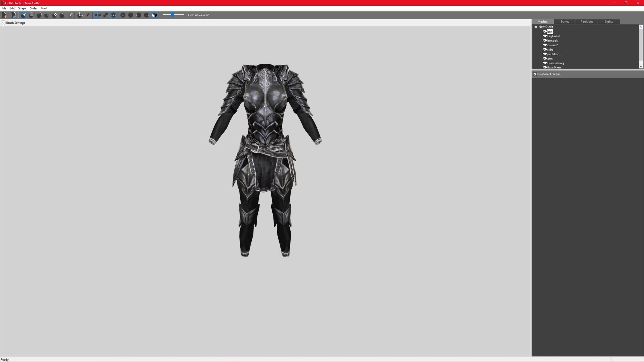Open the Tool menu

(44, 8)
